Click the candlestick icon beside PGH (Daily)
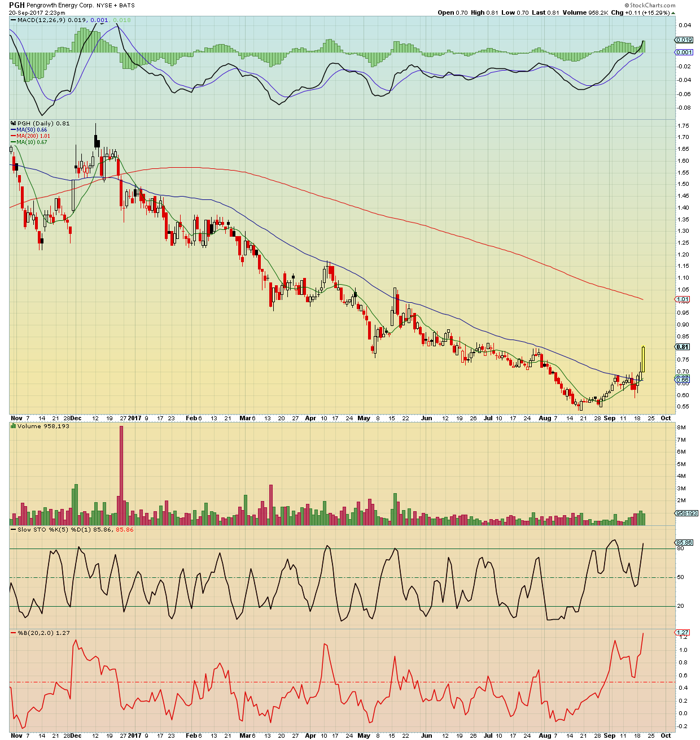The height and width of the screenshot is (740, 700). point(14,123)
